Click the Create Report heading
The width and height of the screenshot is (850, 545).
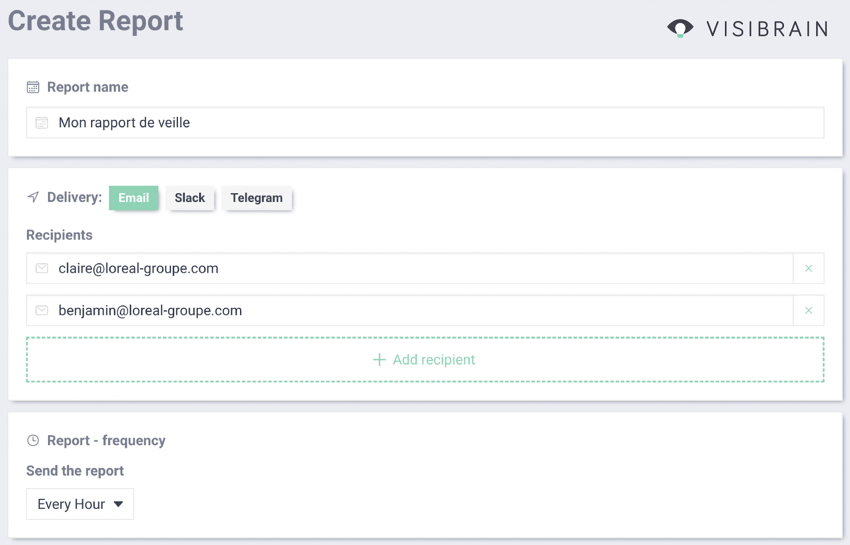pyautogui.click(x=95, y=21)
